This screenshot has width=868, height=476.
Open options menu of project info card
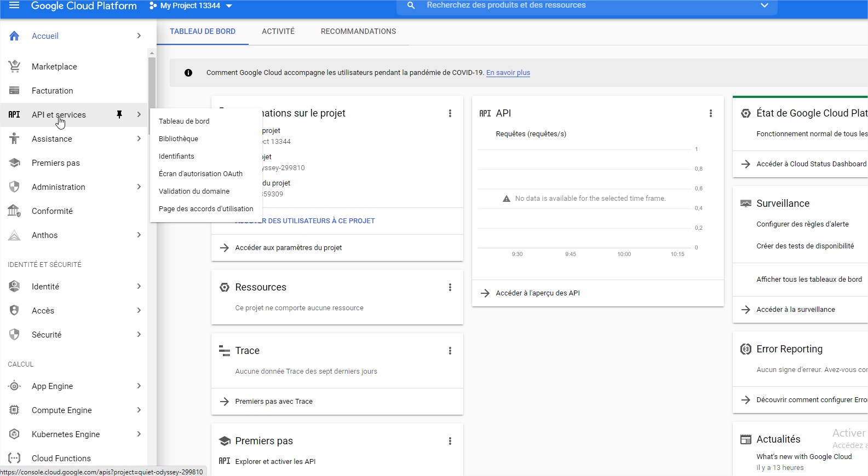pos(450,113)
